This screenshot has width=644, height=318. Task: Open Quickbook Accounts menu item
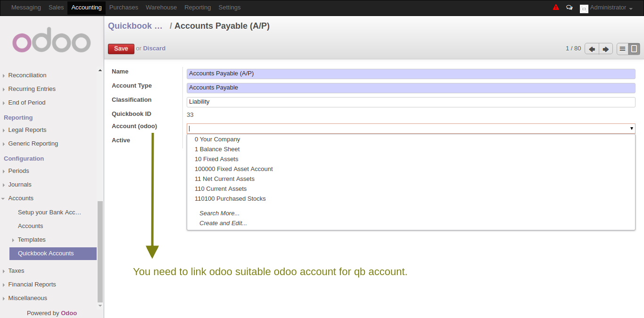(x=53, y=253)
